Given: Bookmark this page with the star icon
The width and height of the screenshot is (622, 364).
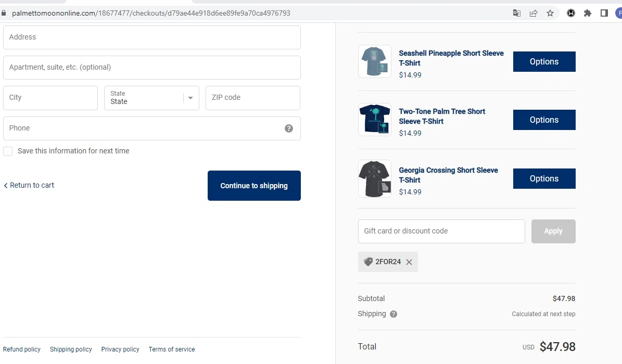Looking at the screenshot, I should pos(550,13).
